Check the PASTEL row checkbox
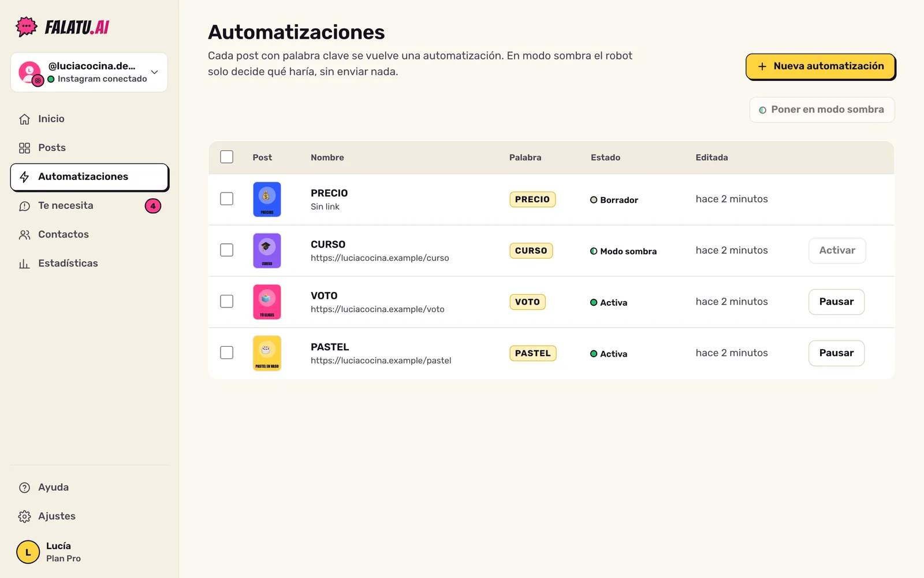The height and width of the screenshot is (578, 924). 226,353
